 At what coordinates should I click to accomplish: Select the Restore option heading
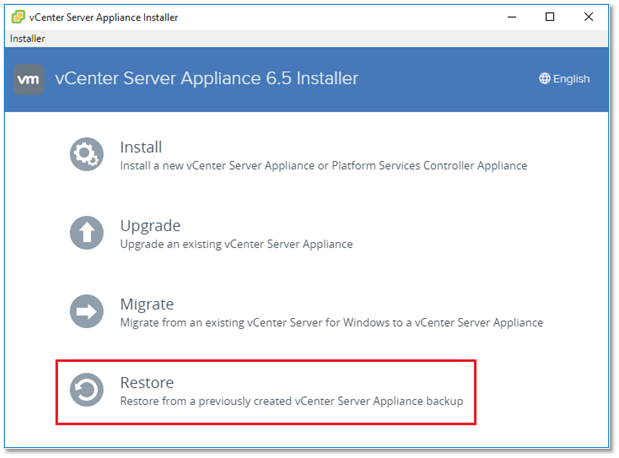147,383
